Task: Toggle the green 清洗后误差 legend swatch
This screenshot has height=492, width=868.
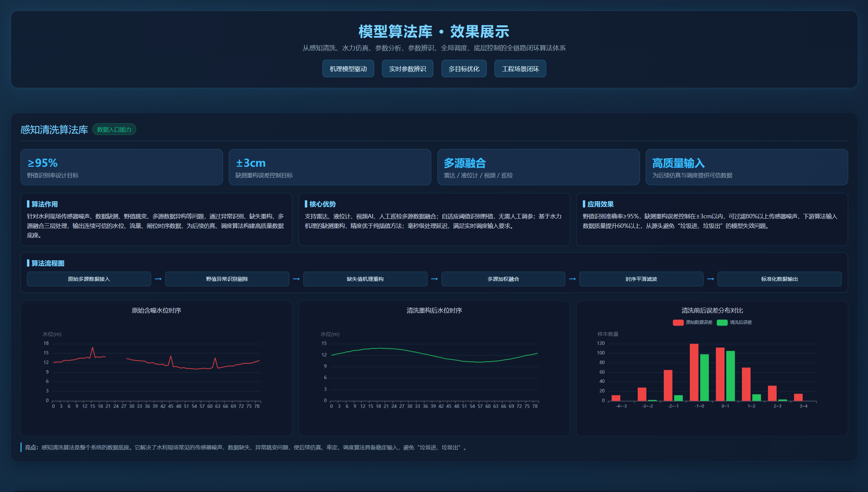Action: tap(722, 323)
